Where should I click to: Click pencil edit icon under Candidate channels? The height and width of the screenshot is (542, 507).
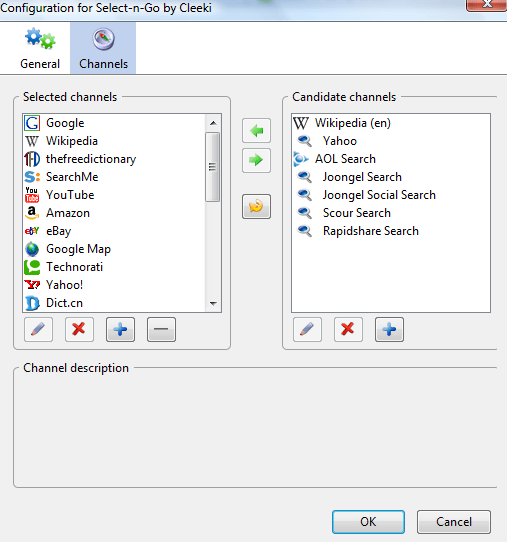(307, 329)
